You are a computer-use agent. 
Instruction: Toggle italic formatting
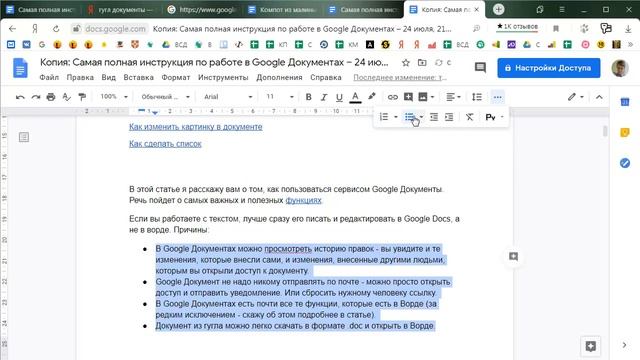click(x=324, y=97)
